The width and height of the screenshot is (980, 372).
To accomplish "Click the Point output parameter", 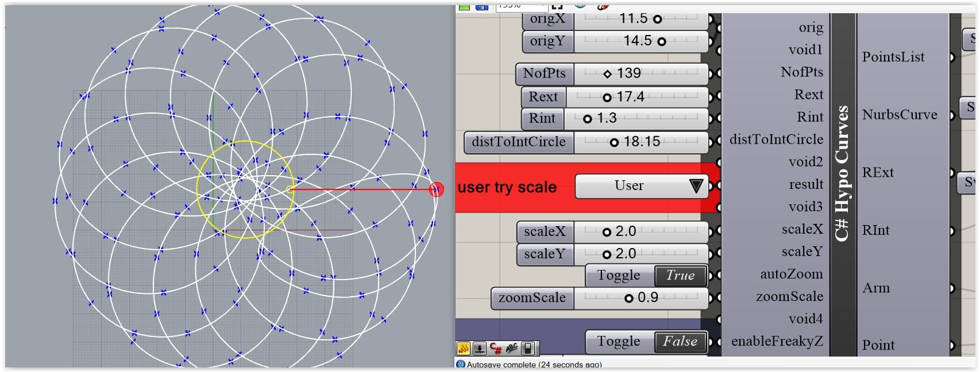I will coord(878,346).
